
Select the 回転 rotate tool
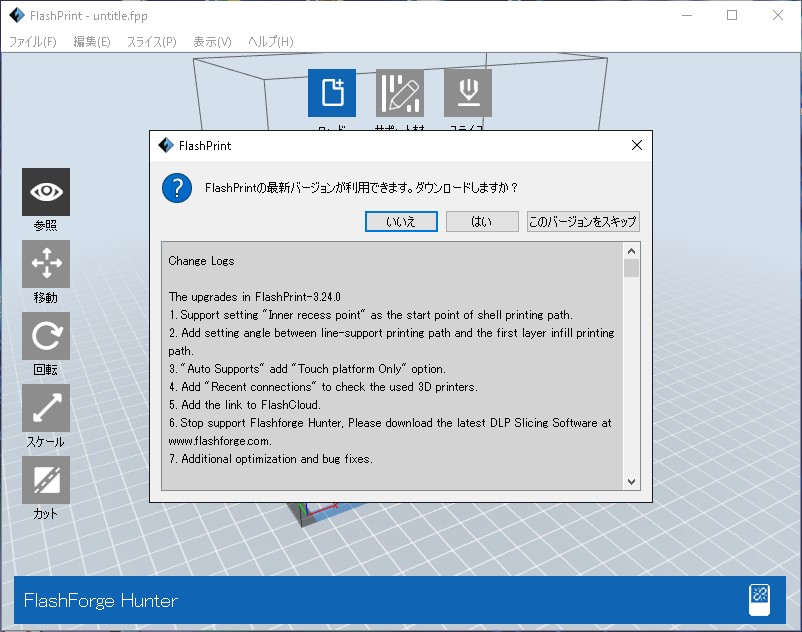point(46,336)
